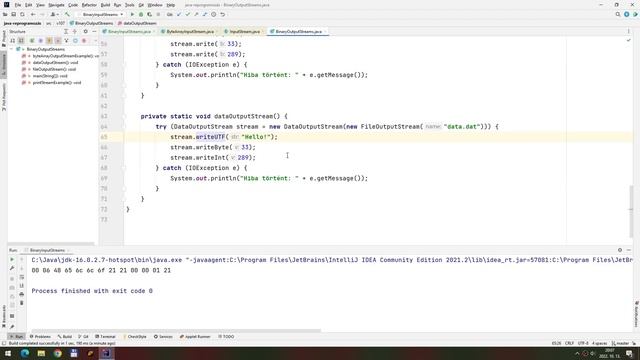This screenshot has height=360, width=640.
Task: Run the selected configuration with the green play icon
Action: (x=132, y=14)
